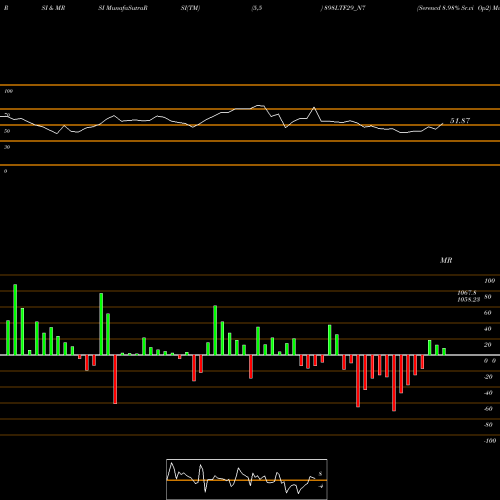Select the "SI & MR" header text
500x500 pixels.
[53, 8]
